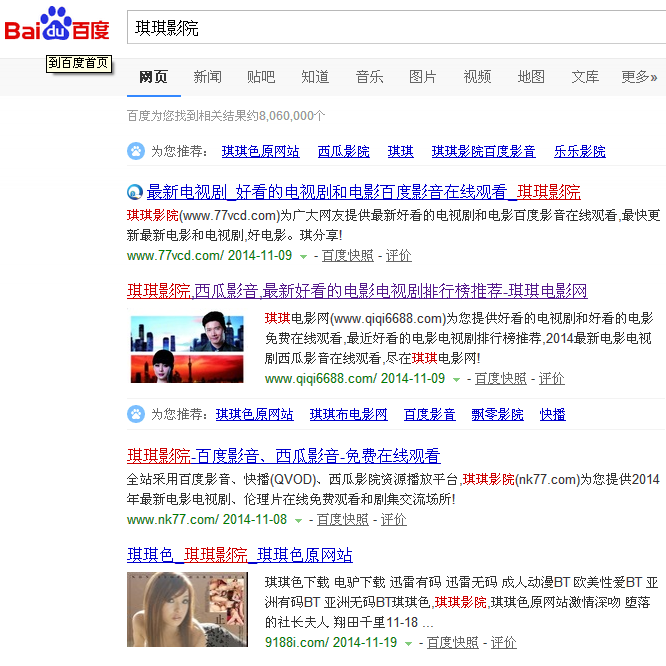This screenshot has width=666, height=666.
Task: Click suggestion 飘零影院
Action: 497,414
